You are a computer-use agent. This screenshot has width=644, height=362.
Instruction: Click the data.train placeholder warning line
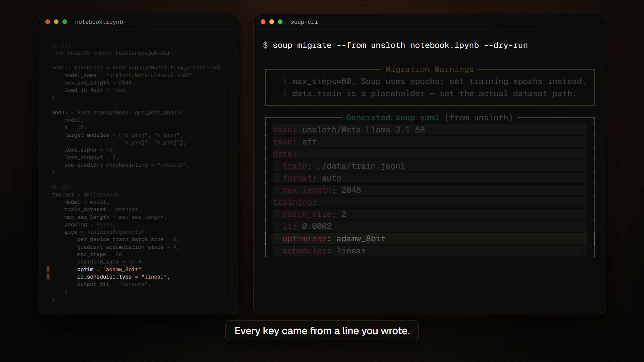tap(430, 94)
